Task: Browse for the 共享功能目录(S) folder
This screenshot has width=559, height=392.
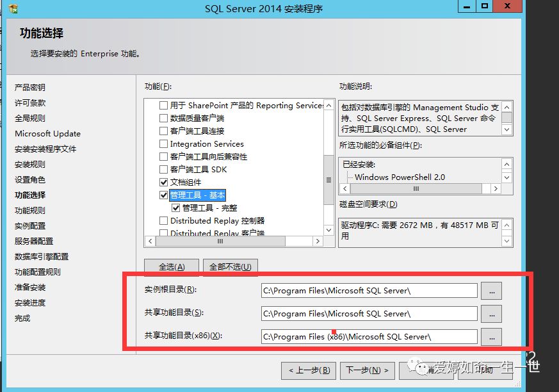Action: click(x=492, y=314)
